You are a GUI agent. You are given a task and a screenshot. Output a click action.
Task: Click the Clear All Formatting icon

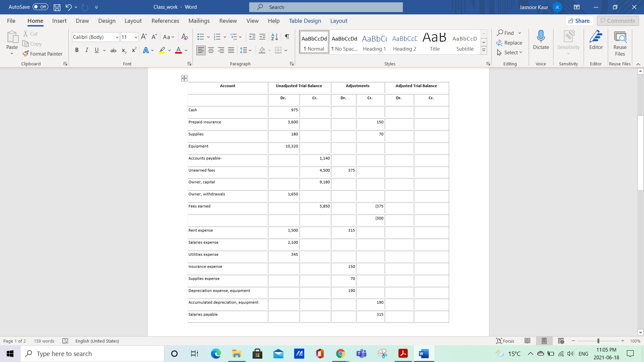point(184,37)
